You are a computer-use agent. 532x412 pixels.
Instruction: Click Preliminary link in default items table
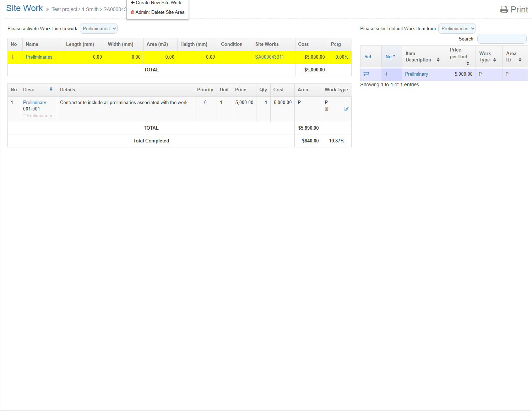(x=416, y=74)
